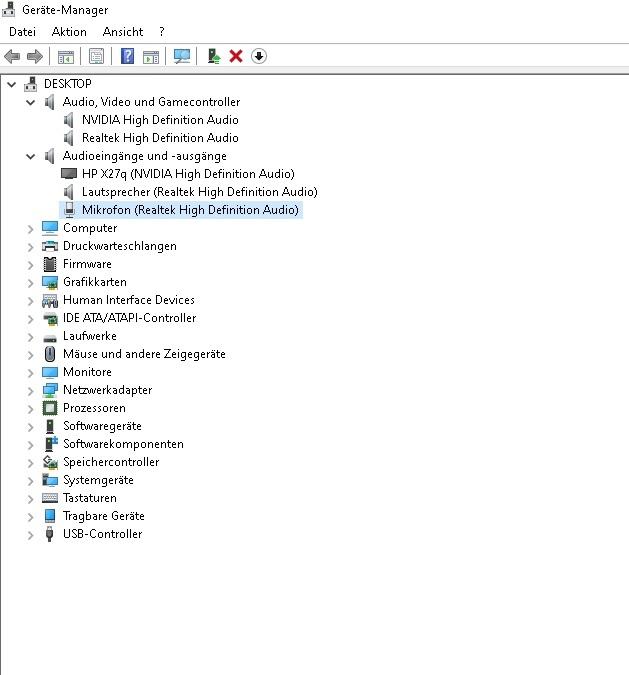Viewport: 629px width, 675px height.
Task: Click the icon beside Speichercontroller
Action: (x=50, y=462)
